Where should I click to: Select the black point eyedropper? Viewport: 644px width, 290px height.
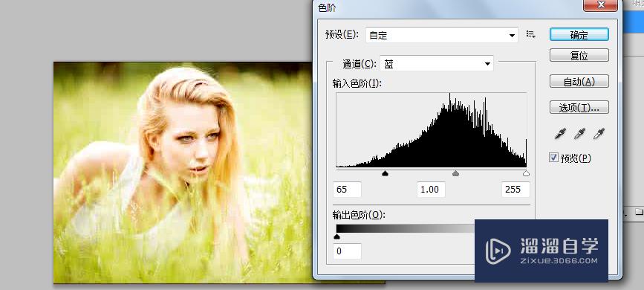pyautogui.click(x=560, y=133)
